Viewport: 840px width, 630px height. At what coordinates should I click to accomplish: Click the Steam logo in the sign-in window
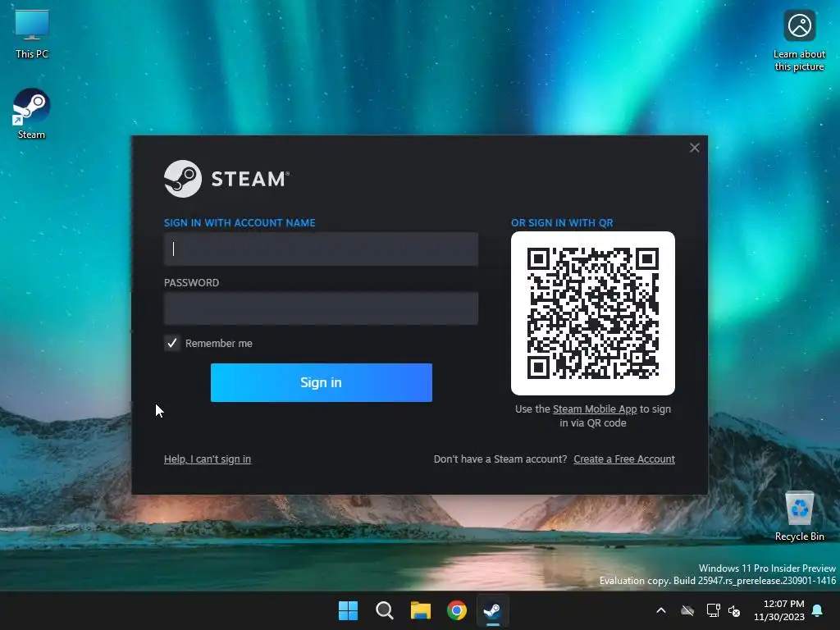tap(226, 179)
